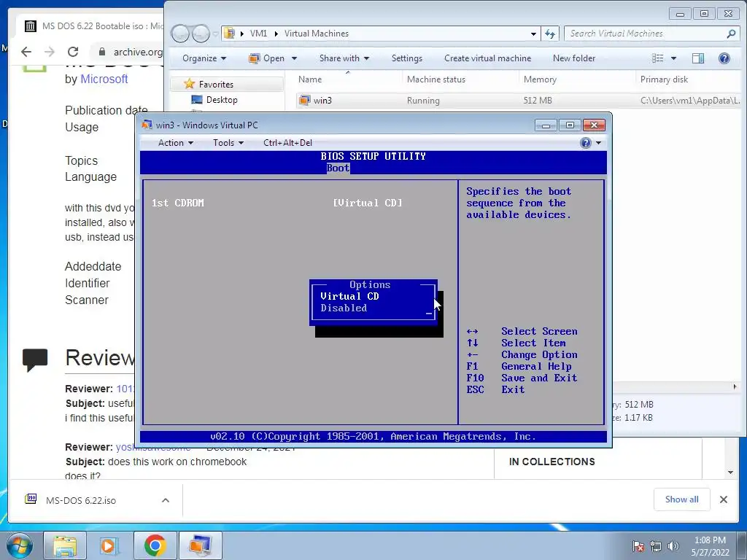Image resolution: width=747 pixels, height=560 pixels.
Task: Click the Explorer refresh icon
Action: [x=550, y=34]
